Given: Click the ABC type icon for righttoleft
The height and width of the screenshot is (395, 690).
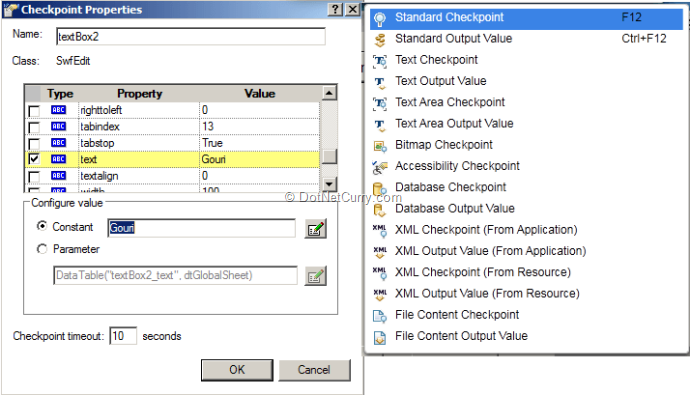Looking at the screenshot, I should 59,110.
